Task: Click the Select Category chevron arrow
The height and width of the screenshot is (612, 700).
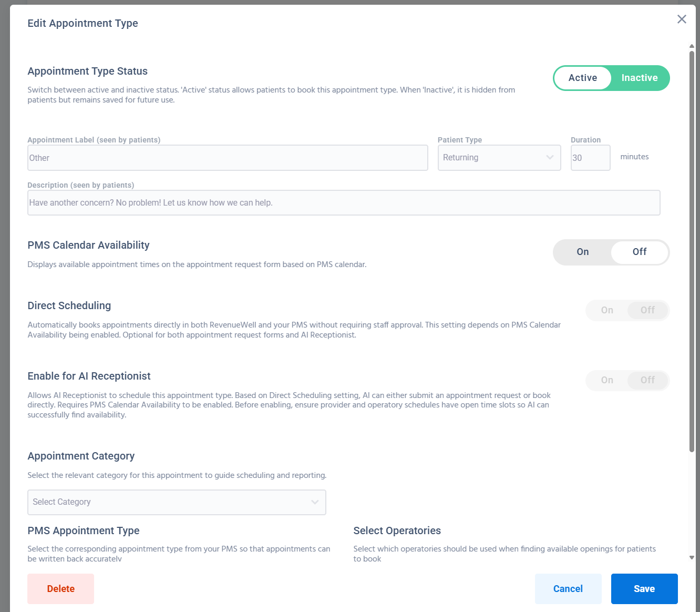Action: tap(315, 502)
